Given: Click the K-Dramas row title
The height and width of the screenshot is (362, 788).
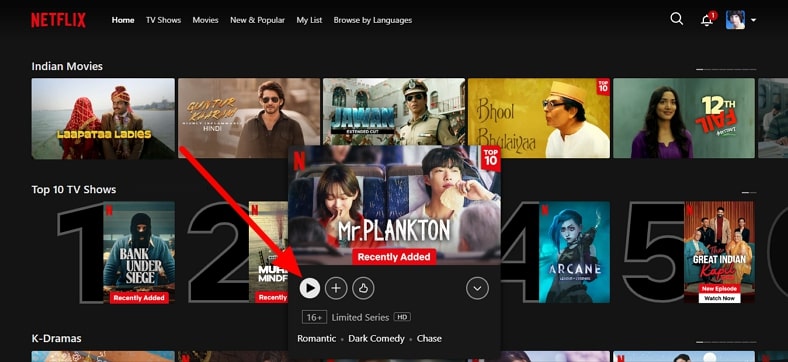Looking at the screenshot, I should click(56, 338).
